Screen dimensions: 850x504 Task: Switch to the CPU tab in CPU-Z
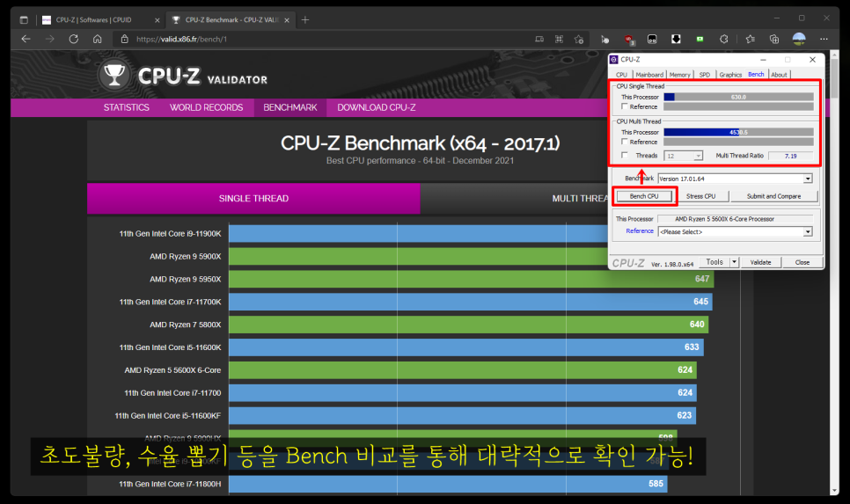click(621, 75)
